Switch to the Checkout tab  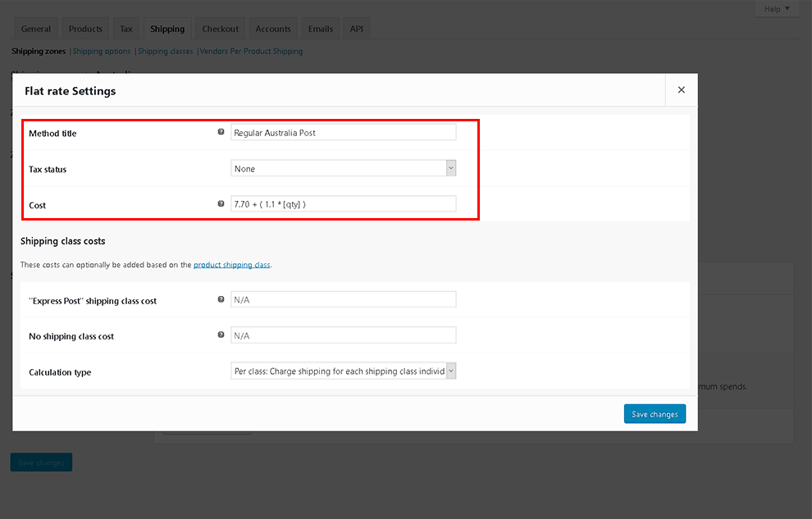click(220, 29)
